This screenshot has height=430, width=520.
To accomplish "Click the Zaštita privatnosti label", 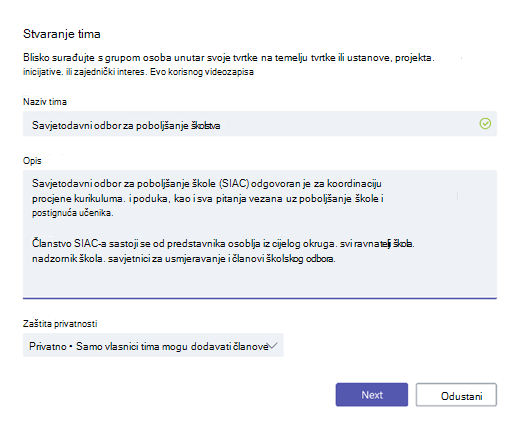I will [x=60, y=324].
